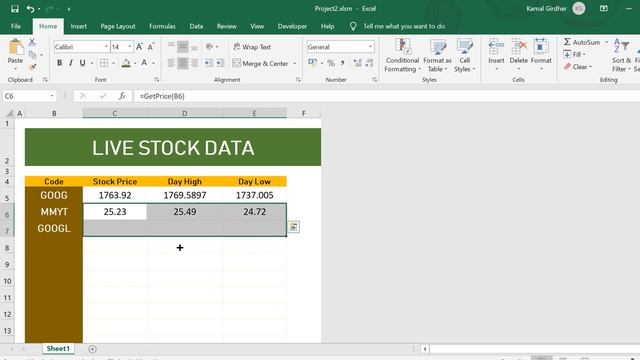
Task: Open the font name Calibri dropdown
Action: pyautogui.click(x=106, y=47)
